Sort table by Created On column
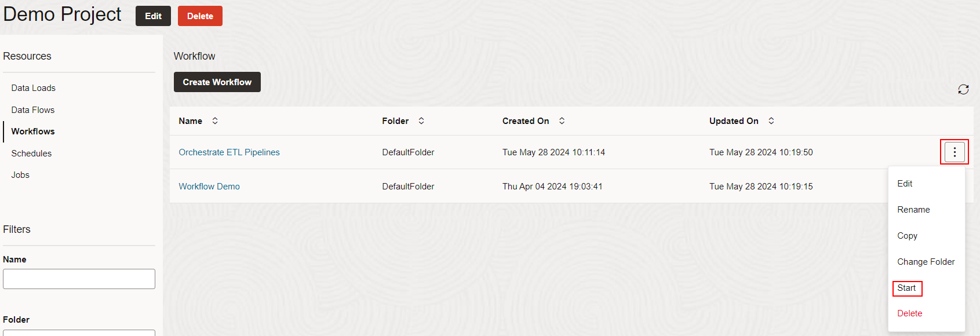The height and width of the screenshot is (336, 980). [x=562, y=121]
